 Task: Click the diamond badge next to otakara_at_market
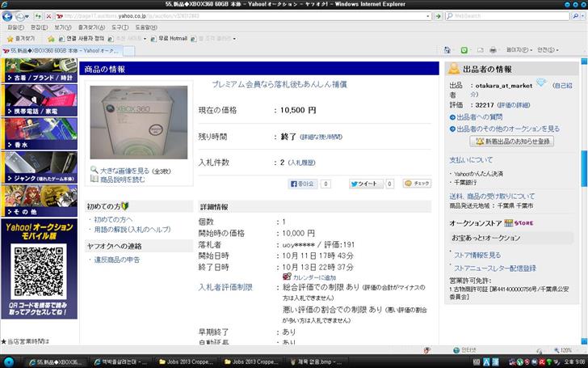pos(541,82)
